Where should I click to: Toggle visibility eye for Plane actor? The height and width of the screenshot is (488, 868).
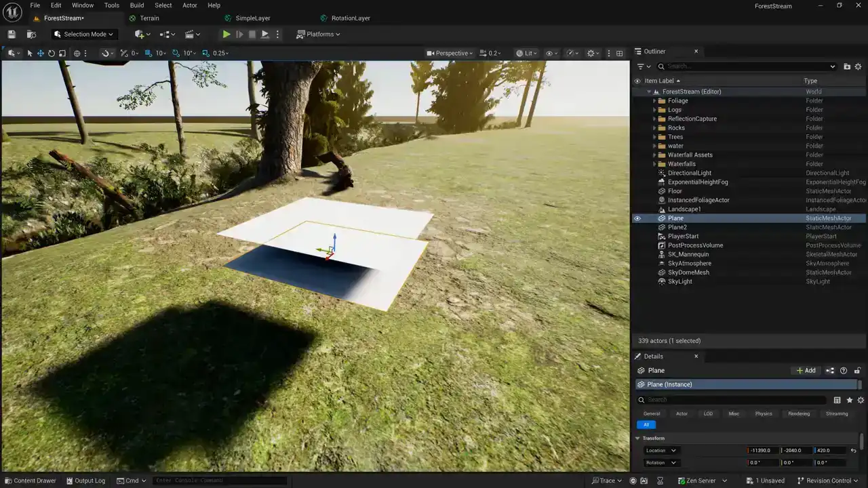637,218
